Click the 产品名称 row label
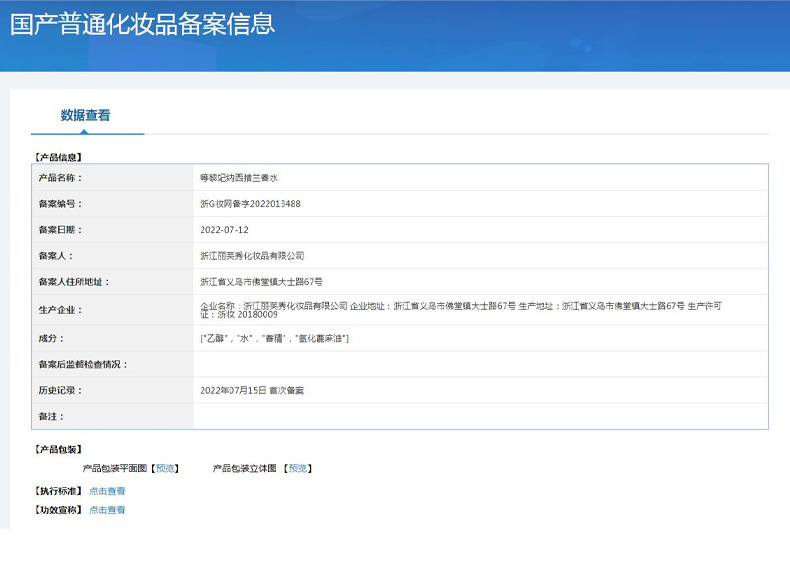 click(x=60, y=177)
